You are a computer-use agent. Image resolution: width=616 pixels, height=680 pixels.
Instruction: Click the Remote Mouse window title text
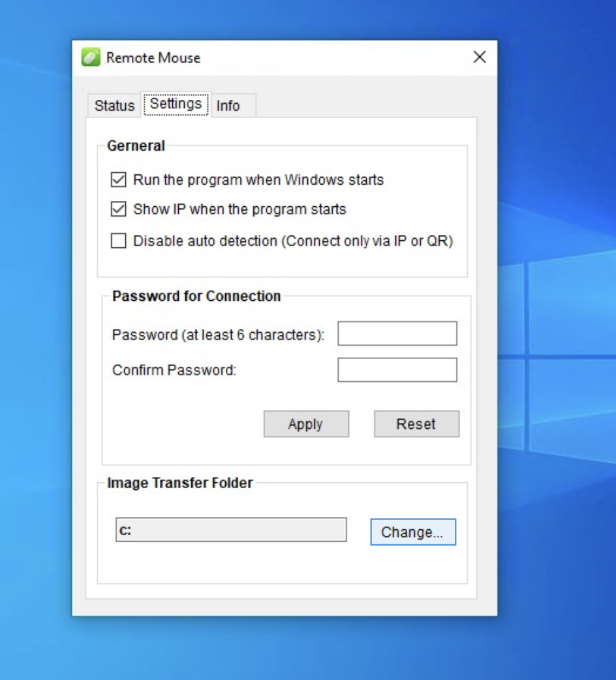pyautogui.click(x=153, y=57)
